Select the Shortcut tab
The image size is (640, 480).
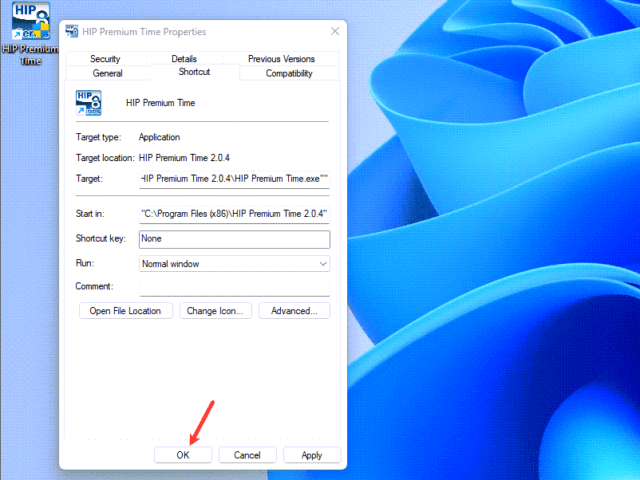point(194,72)
